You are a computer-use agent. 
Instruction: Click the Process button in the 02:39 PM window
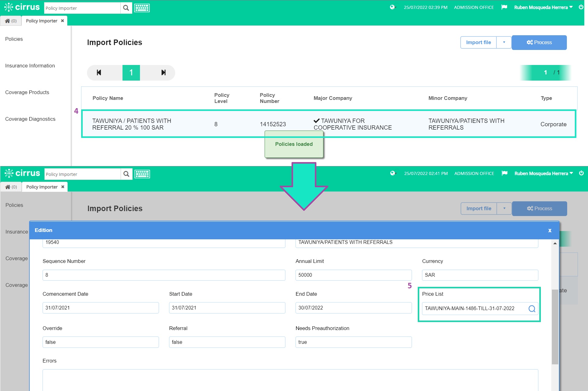(539, 42)
